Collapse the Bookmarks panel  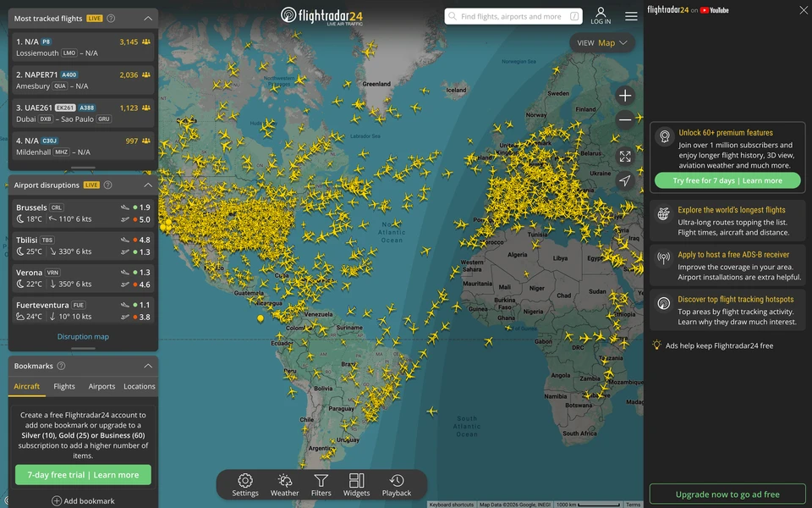click(148, 366)
